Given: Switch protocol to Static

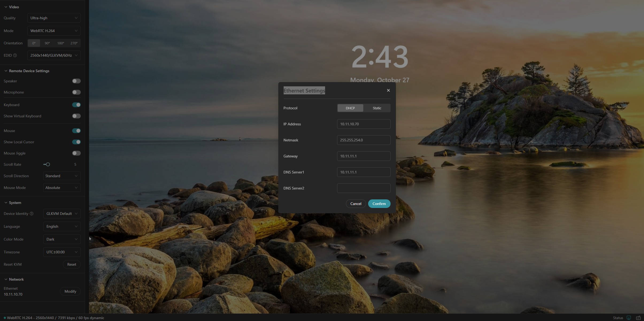Looking at the screenshot, I should click(377, 108).
